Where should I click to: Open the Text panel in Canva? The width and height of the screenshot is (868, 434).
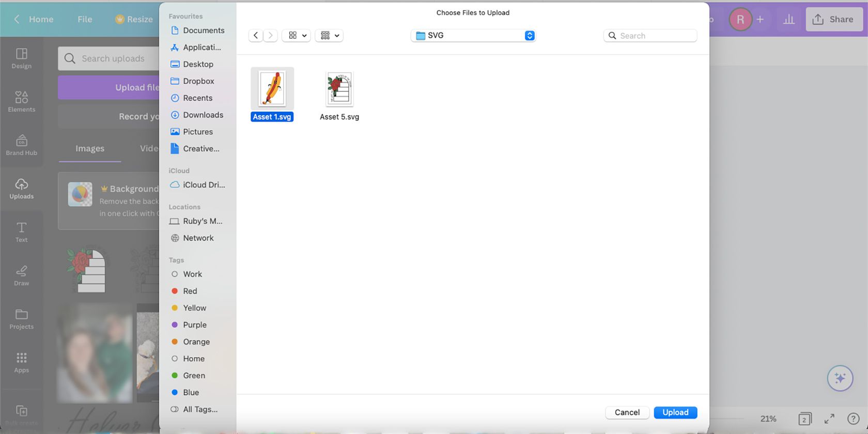click(21, 232)
